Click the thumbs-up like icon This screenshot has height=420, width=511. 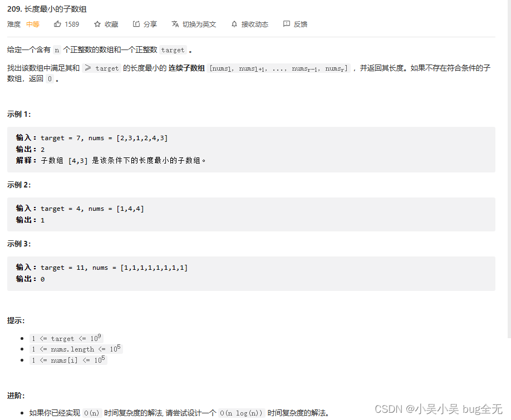pyautogui.click(x=58, y=24)
